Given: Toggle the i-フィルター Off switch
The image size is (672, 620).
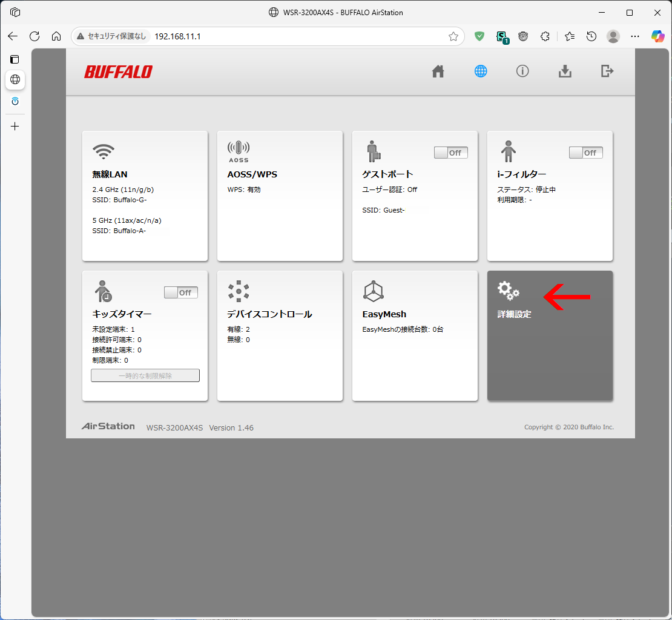Looking at the screenshot, I should pyautogui.click(x=586, y=153).
